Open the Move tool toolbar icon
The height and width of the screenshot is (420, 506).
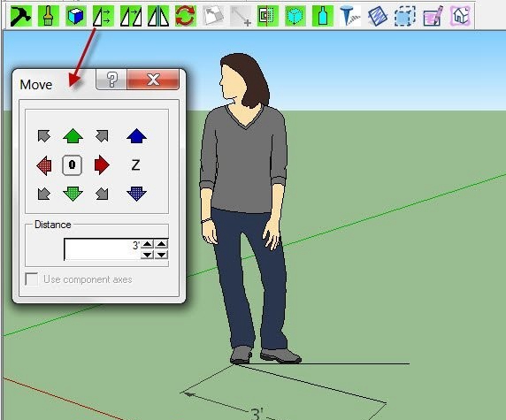(103, 16)
